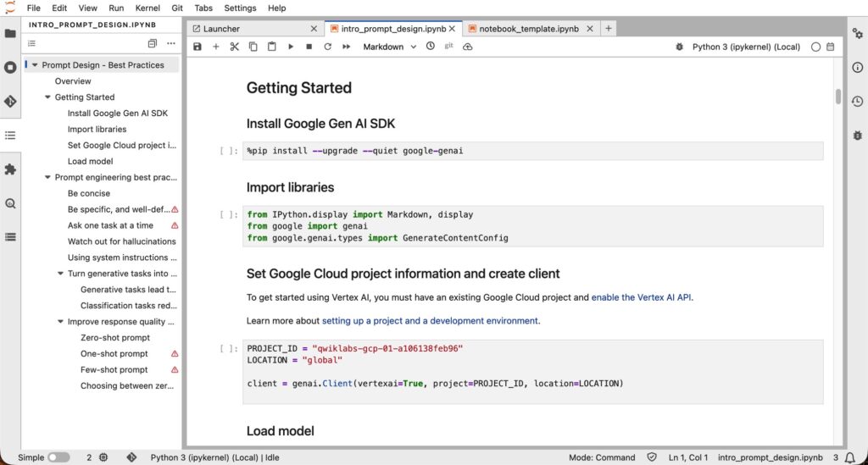Image resolution: width=868 pixels, height=465 pixels.
Task: Open the calendar icon in notebook toolbar
Action: 831,47
